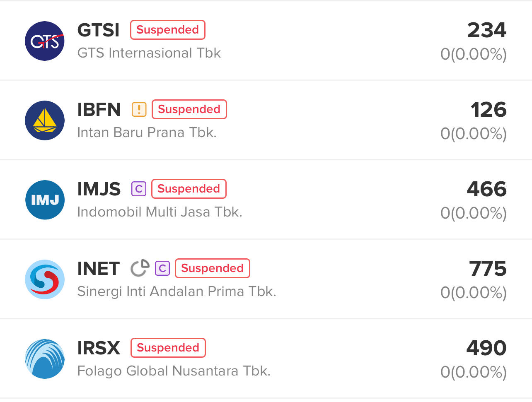Click the Suspended tag on IBFN

pyautogui.click(x=189, y=109)
